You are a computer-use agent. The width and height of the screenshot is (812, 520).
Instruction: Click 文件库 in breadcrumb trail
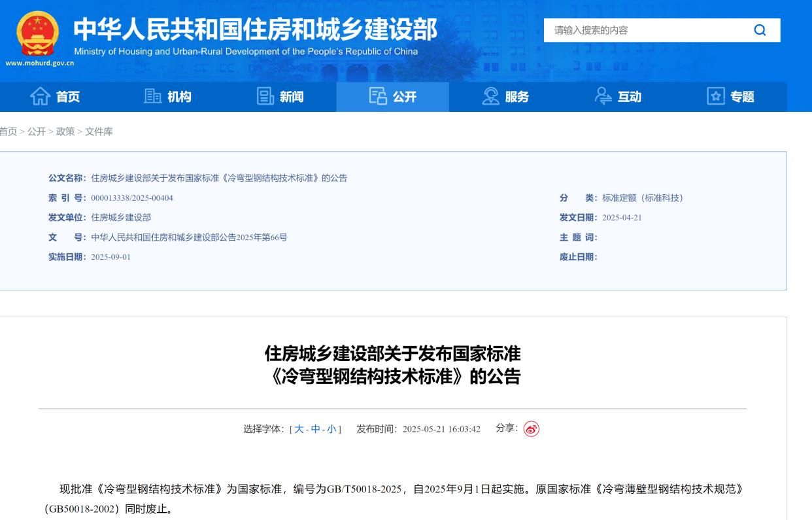tap(99, 131)
